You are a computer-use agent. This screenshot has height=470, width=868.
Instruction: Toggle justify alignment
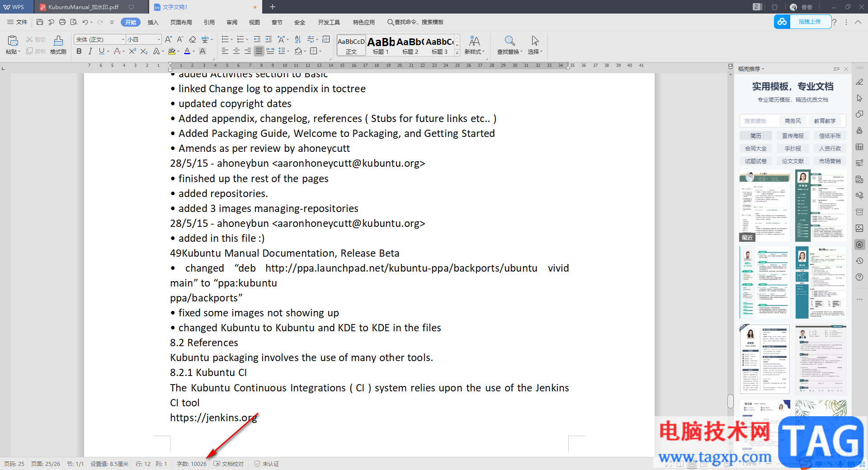pos(259,51)
